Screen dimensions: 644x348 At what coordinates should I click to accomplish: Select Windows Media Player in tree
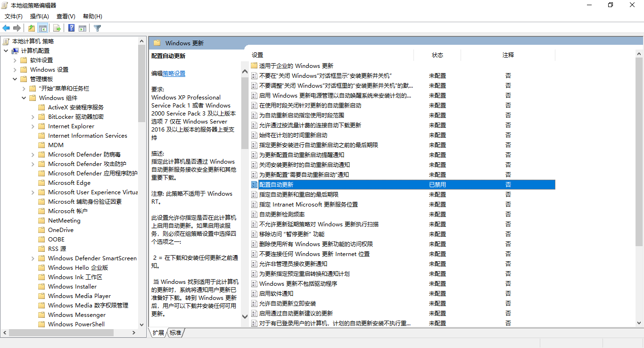[x=80, y=296]
